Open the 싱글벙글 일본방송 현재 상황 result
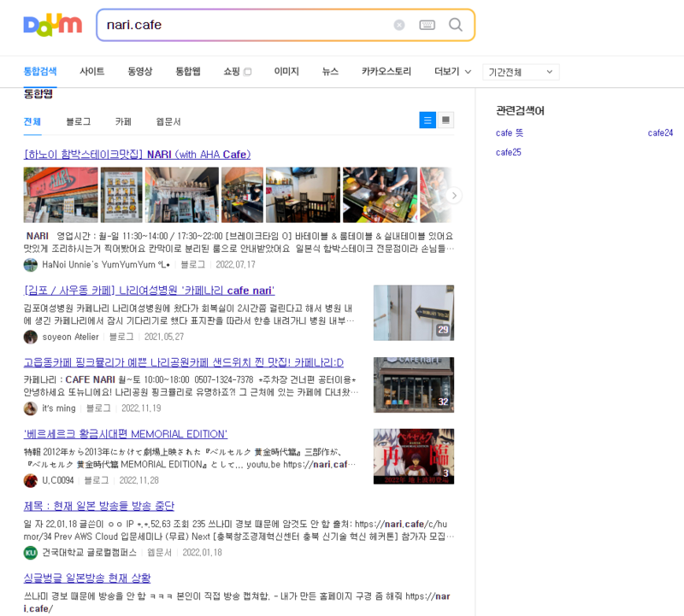 [87, 578]
